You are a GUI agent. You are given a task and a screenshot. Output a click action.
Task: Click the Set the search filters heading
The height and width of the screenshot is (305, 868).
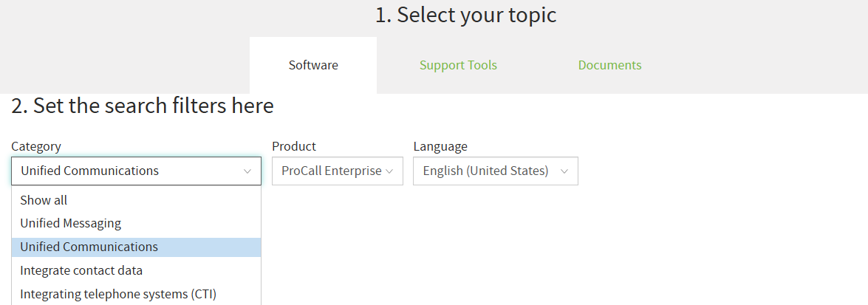point(143,105)
